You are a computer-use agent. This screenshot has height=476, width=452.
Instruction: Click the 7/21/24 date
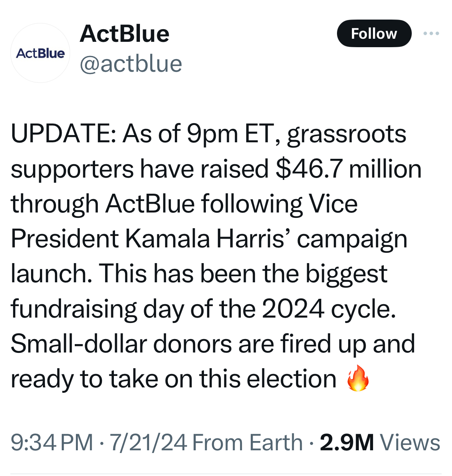(x=148, y=442)
